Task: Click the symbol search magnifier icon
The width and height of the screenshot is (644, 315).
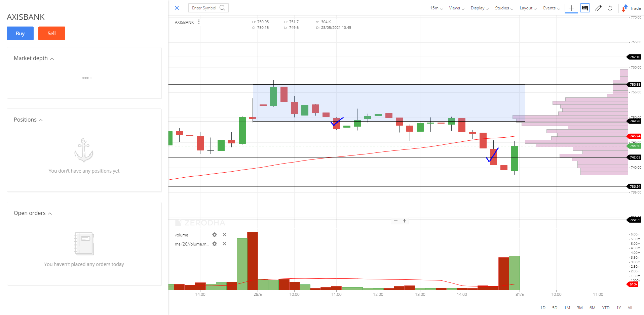Action: click(x=222, y=8)
